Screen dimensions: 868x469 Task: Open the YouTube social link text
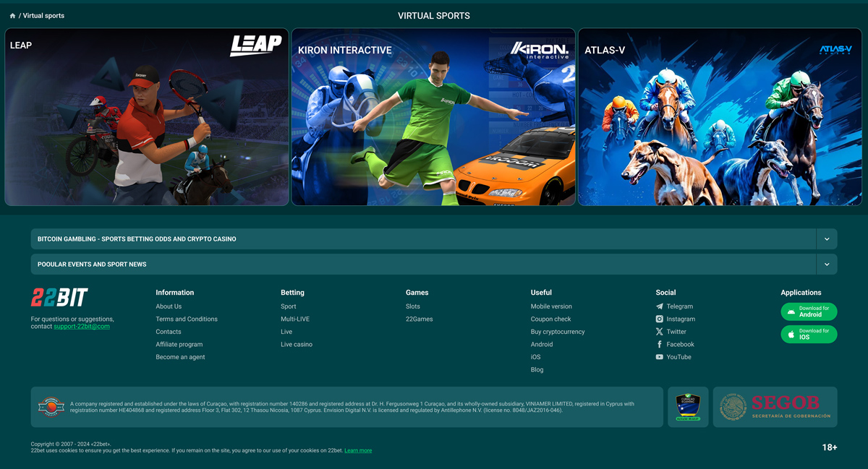point(679,357)
